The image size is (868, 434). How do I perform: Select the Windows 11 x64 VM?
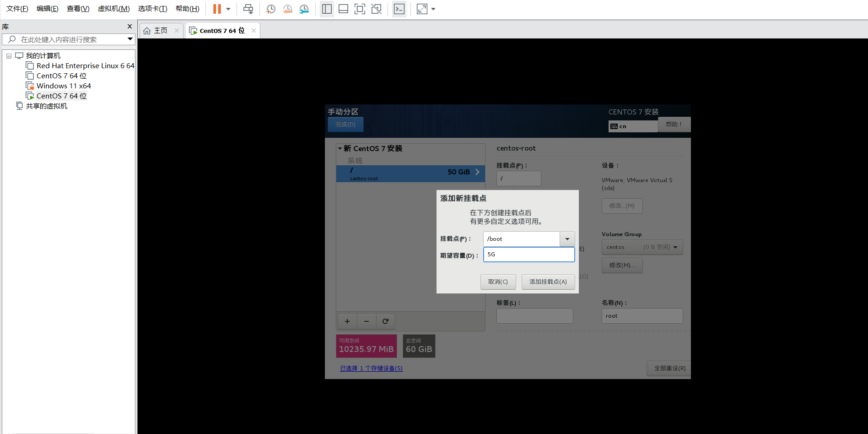click(59, 86)
